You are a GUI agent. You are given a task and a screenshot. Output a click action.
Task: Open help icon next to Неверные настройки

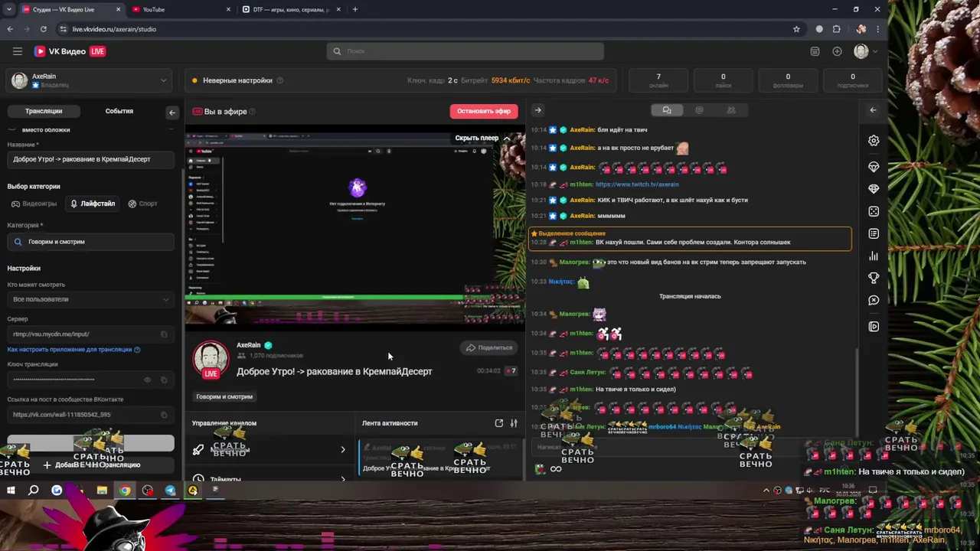tap(279, 80)
